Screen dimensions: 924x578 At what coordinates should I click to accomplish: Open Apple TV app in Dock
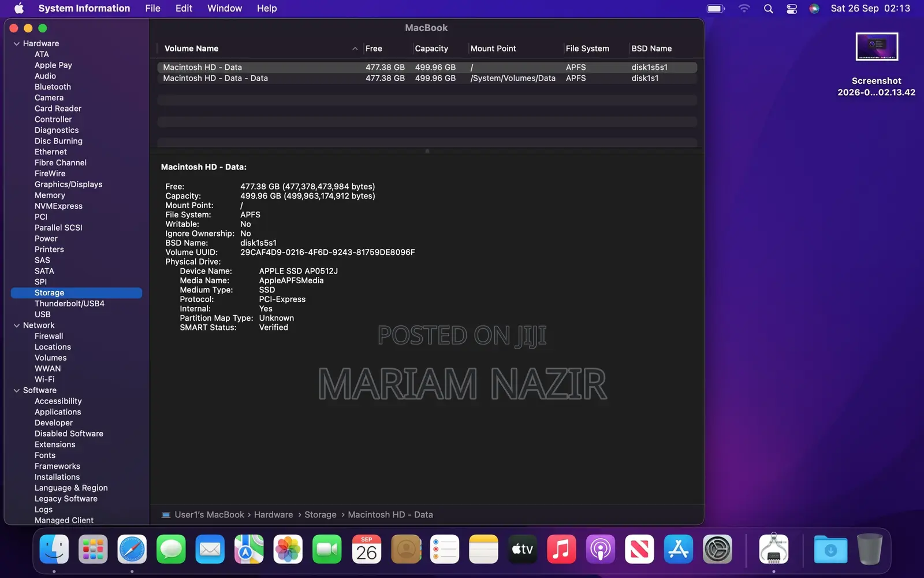[523, 549]
